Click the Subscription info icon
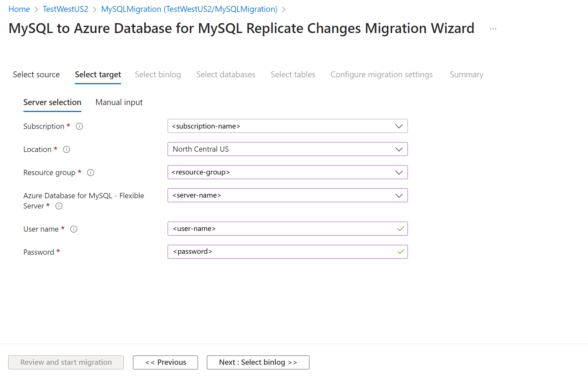The image size is (588, 376). pyautogui.click(x=79, y=126)
